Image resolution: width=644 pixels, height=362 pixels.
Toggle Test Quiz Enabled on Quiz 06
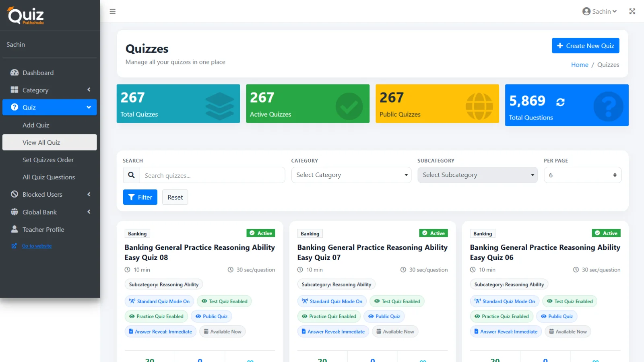(570, 301)
